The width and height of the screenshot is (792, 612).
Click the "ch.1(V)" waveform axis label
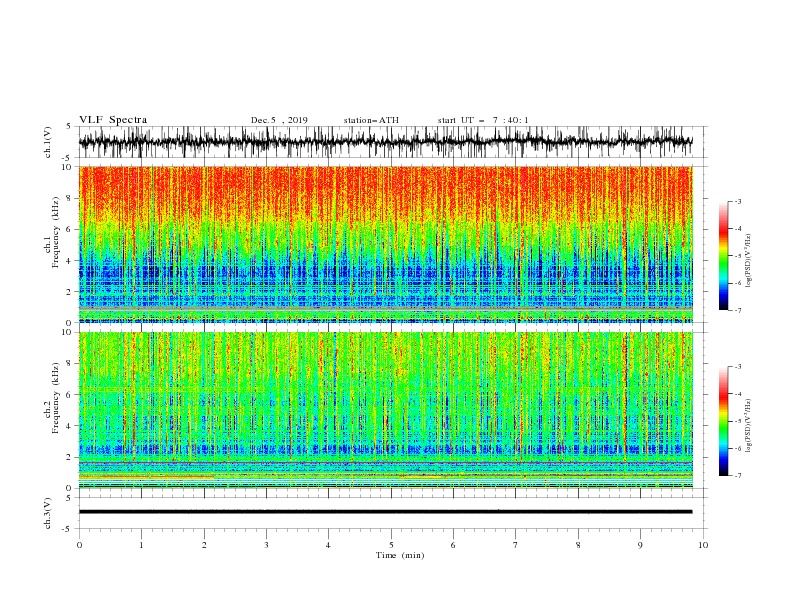coord(48,142)
